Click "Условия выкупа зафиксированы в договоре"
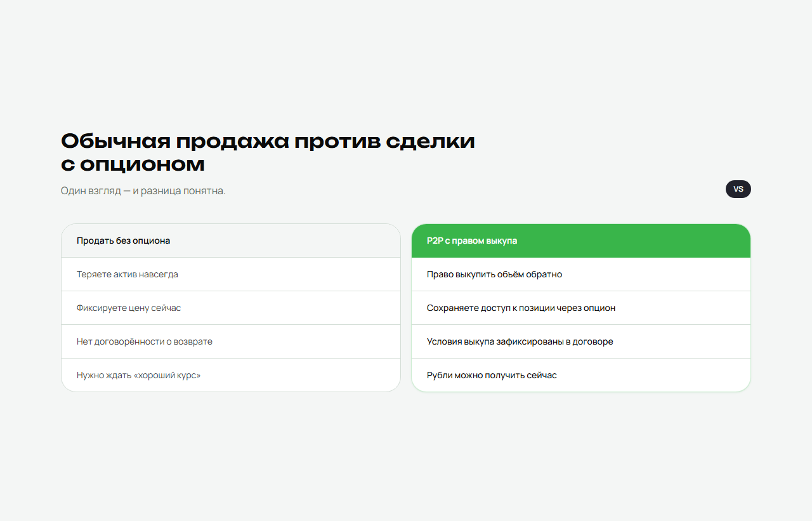812x521 pixels. (581, 341)
